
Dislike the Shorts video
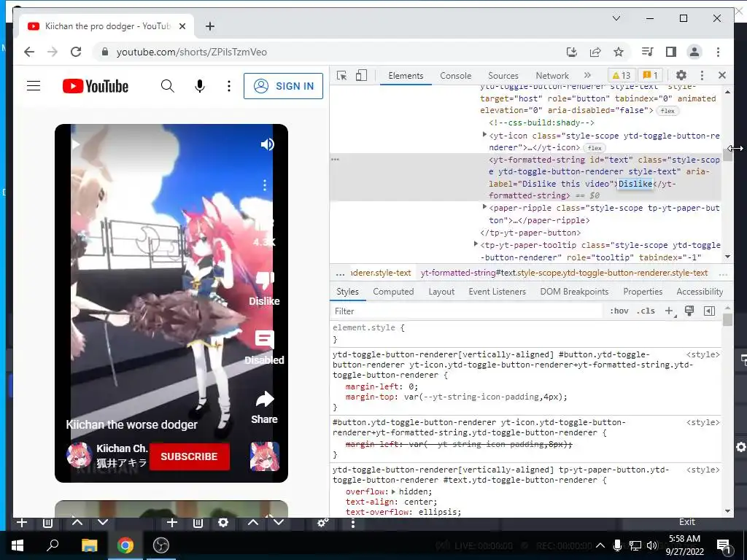(264, 288)
